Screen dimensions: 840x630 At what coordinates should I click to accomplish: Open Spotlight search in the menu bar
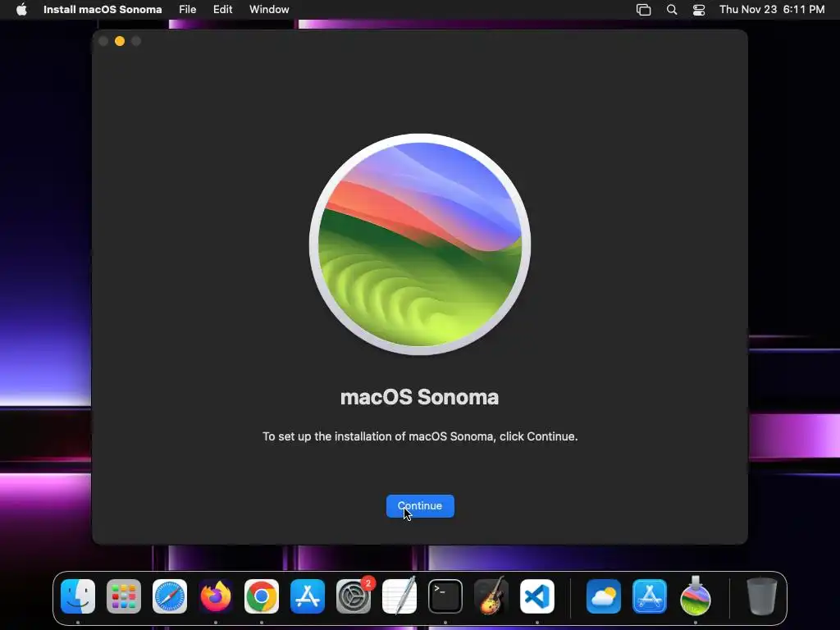point(671,10)
